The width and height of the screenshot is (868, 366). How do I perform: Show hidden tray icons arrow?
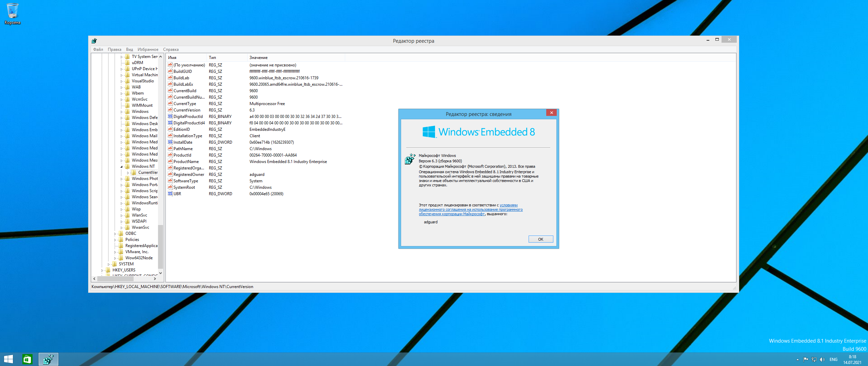[x=797, y=360]
